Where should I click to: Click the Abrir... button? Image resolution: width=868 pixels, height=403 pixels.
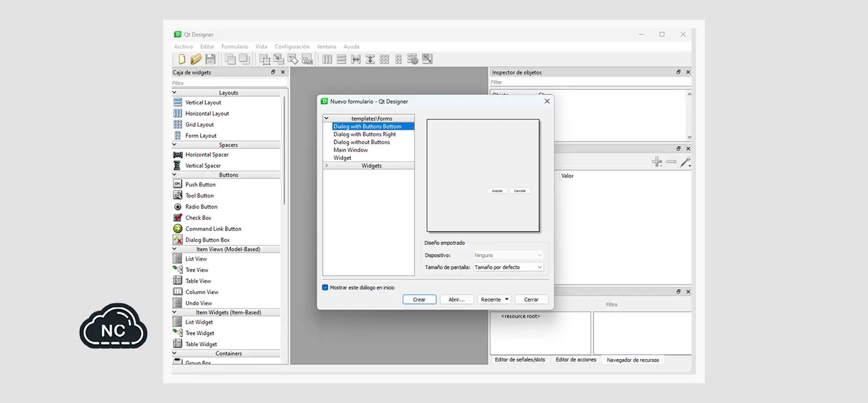coord(457,299)
